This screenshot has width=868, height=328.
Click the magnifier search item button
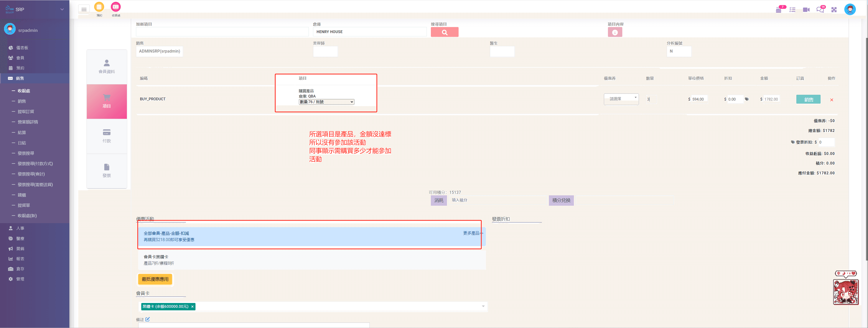point(444,32)
